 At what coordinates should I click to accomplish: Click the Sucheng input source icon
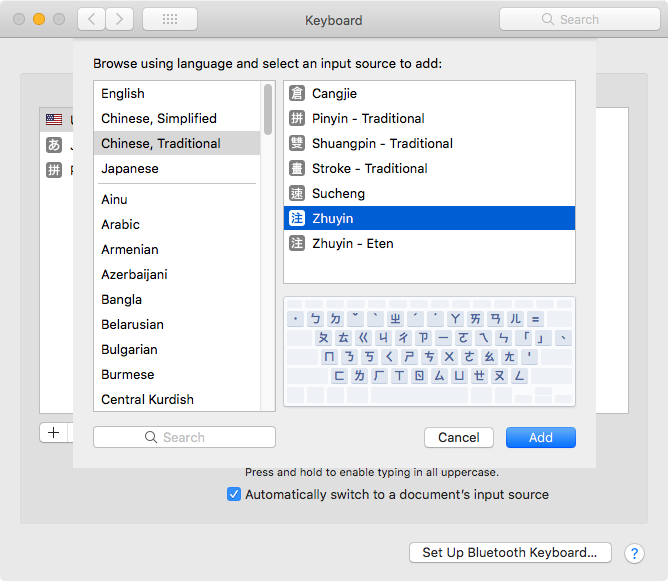click(297, 193)
